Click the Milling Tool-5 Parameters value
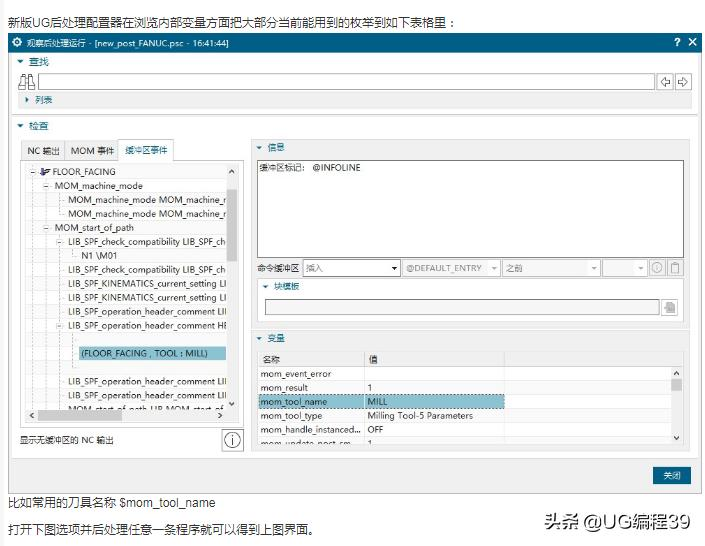705x546 pixels. coord(420,416)
